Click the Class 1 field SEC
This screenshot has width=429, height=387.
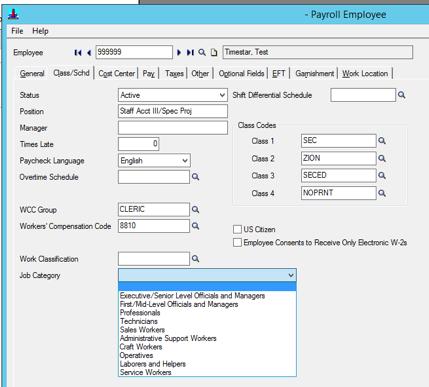[x=339, y=141]
